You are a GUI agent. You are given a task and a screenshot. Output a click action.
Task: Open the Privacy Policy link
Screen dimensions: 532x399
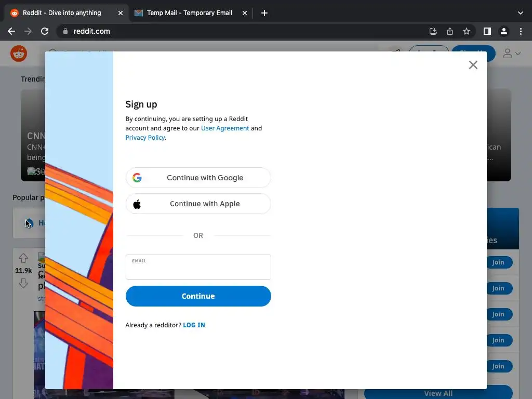pos(145,137)
